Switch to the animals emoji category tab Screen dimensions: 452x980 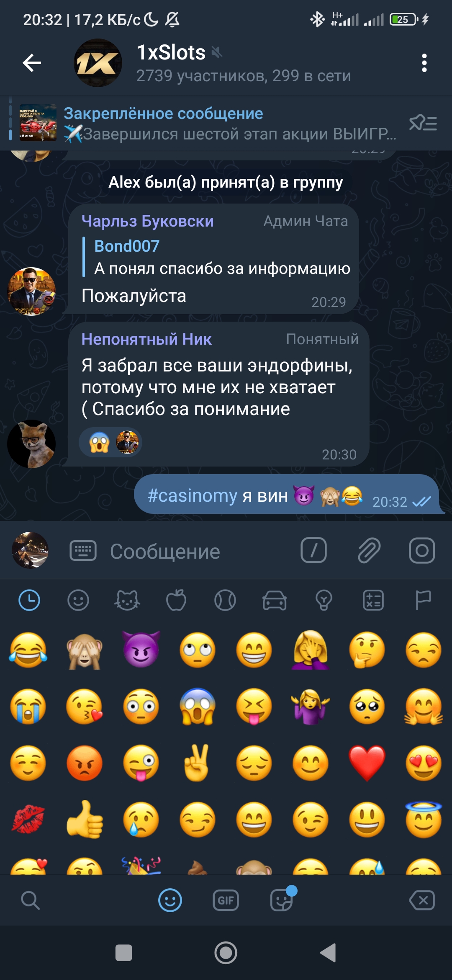click(127, 600)
